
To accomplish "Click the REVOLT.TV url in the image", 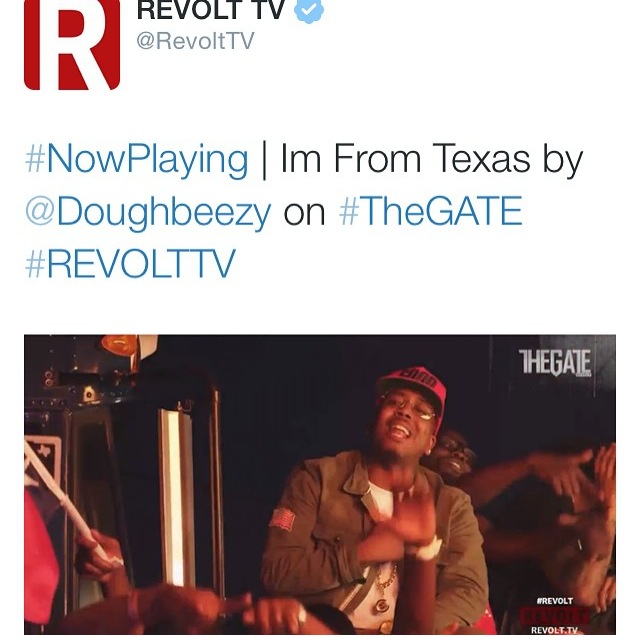I will pyautogui.click(x=554, y=630).
